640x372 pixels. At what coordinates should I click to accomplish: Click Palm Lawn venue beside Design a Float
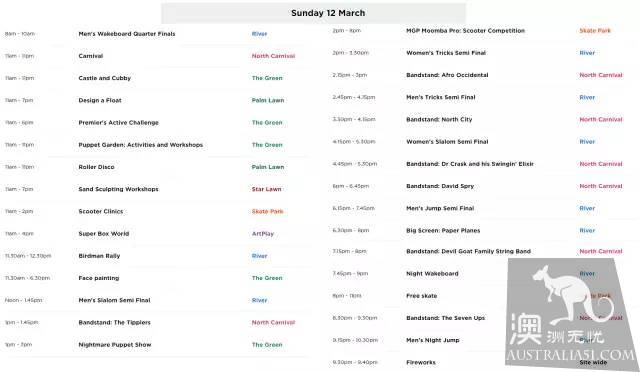pos(268,100)
